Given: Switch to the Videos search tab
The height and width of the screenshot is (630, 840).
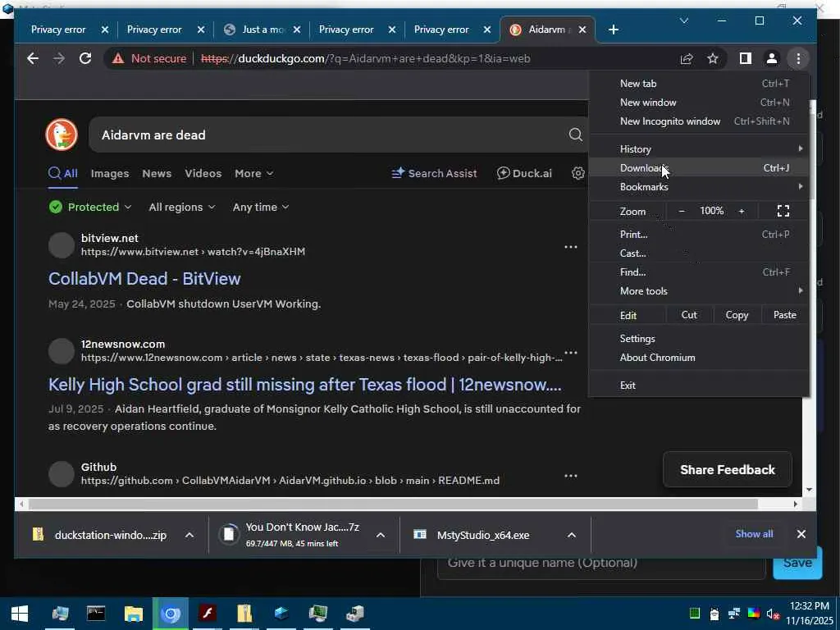Looking at the screenshot, I should pos(203,173).
